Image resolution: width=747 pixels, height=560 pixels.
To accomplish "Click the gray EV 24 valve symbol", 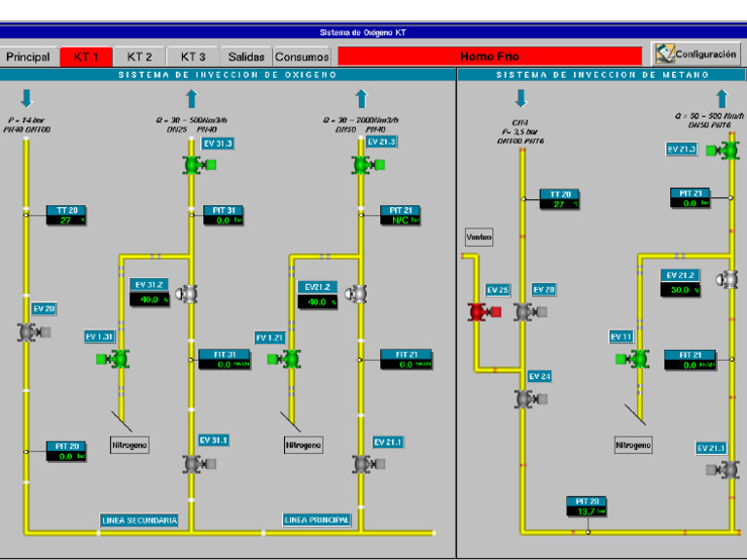I will pyautogui.click(x=530, y=399).
